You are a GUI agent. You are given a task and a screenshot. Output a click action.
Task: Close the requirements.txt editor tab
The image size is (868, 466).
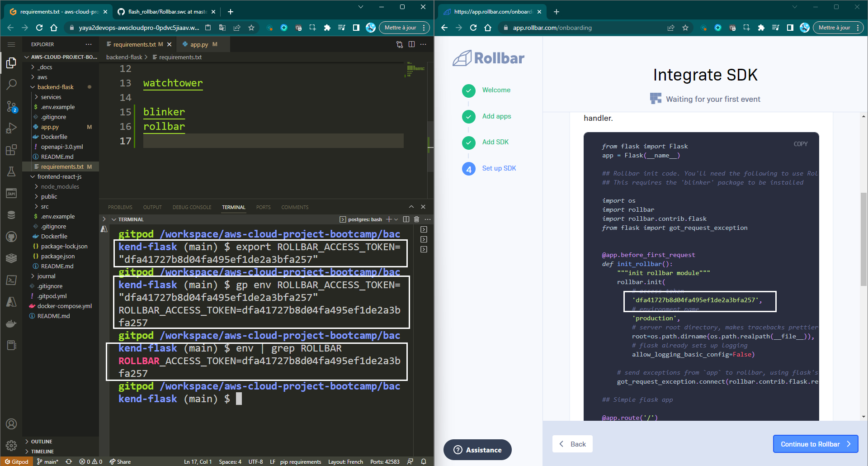tap(170, 44)
